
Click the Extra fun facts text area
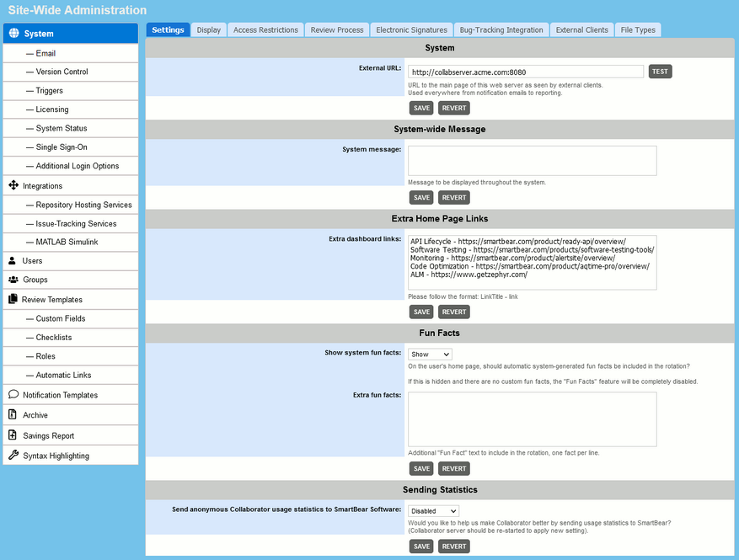click(x=532, y=419)
